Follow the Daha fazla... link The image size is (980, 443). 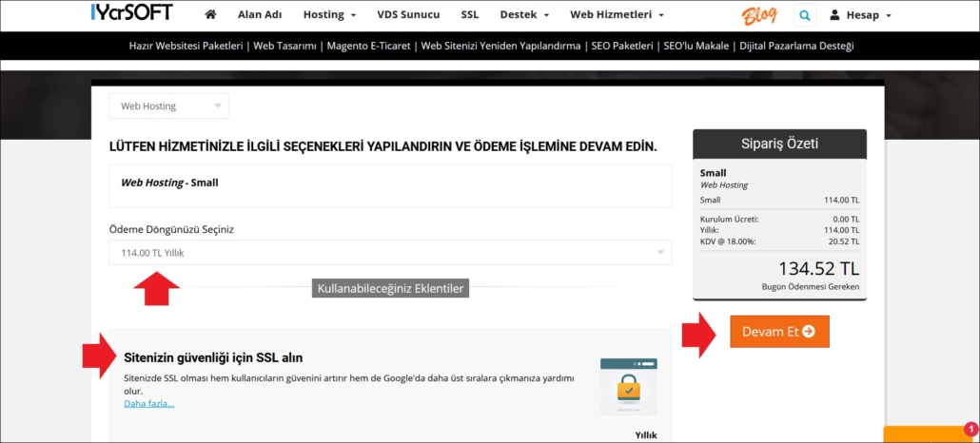(148, 404)
